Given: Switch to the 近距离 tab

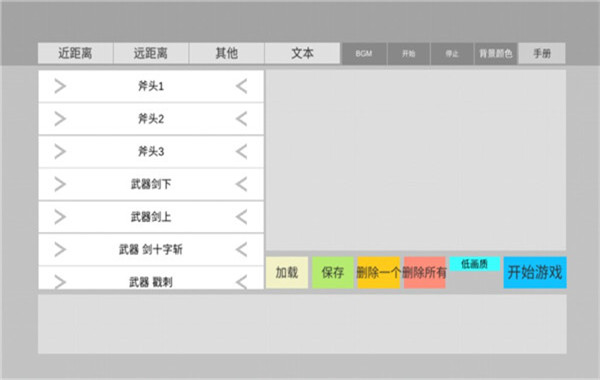Looking at the screenshot, I should point(75,53).
